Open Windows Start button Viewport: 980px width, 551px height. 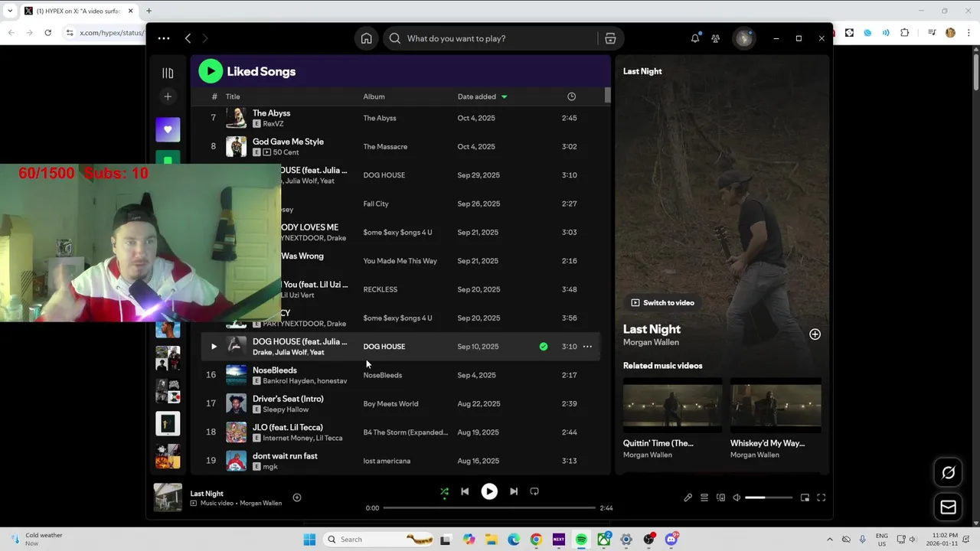coord(309,540)
